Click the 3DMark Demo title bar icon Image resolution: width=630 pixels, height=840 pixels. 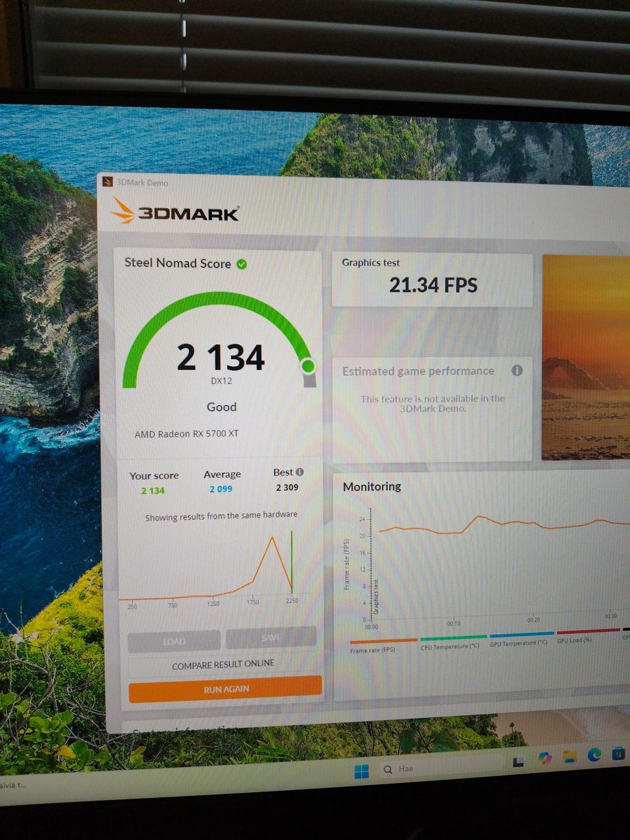[x=108, y=182]
